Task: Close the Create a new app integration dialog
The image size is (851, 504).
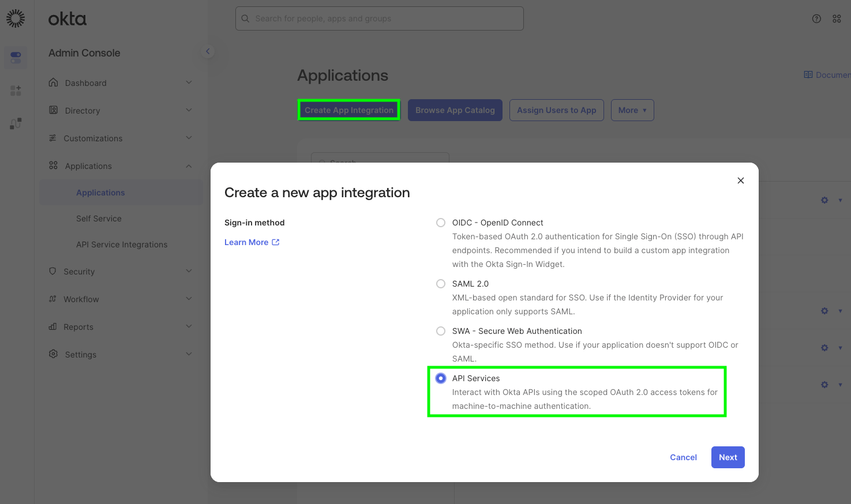Action: point(741,180)
